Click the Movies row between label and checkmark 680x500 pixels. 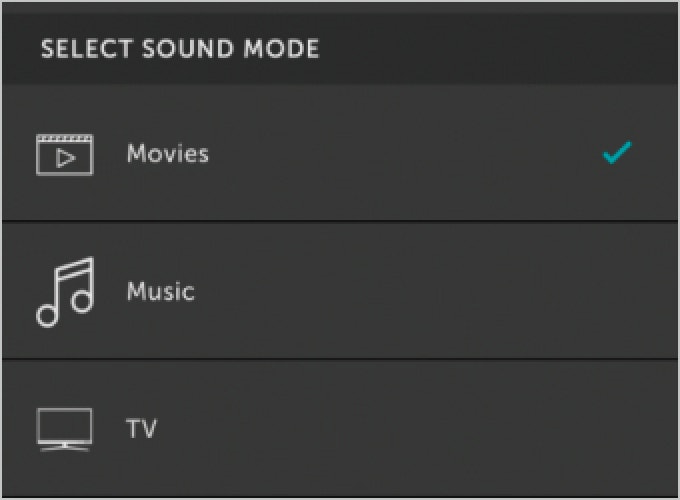click(x=405, y=154)
